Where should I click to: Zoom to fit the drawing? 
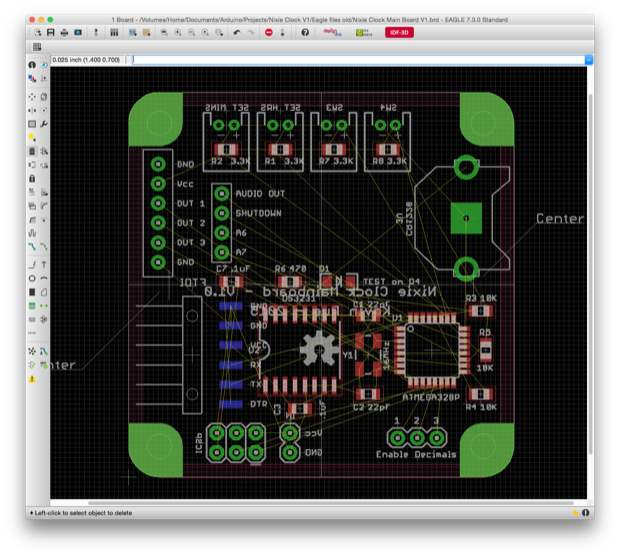[164, 32]
